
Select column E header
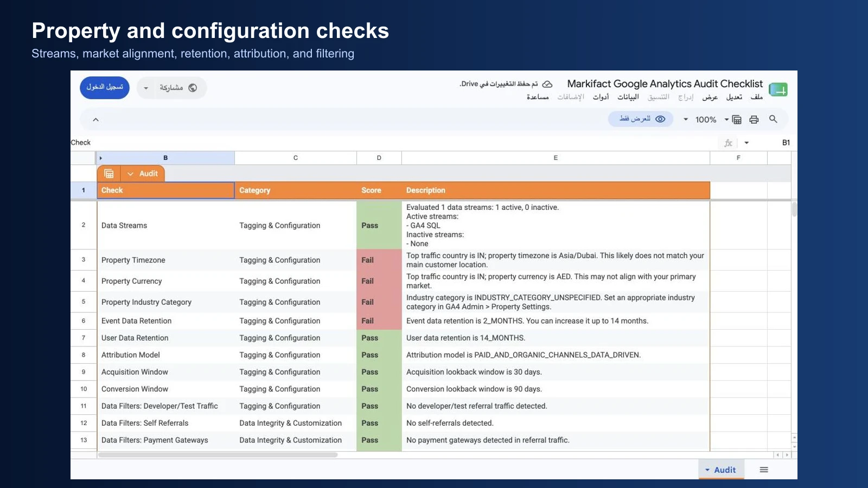click(556, 158)
